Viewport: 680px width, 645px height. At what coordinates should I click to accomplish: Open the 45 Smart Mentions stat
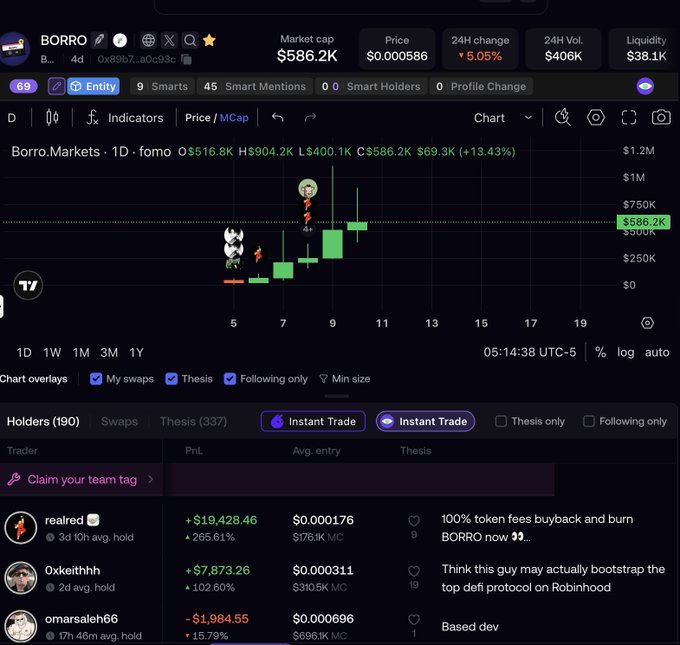pos(255,86)
